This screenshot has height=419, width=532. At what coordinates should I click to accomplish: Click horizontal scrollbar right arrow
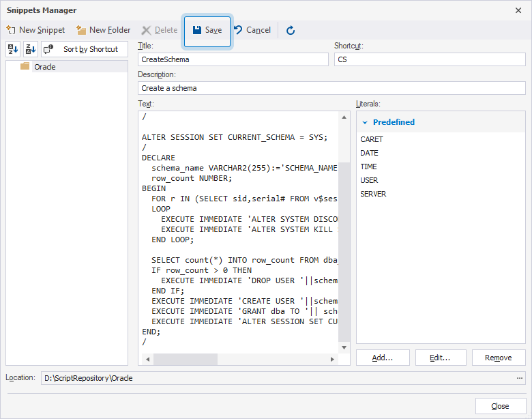coord(333,359)
